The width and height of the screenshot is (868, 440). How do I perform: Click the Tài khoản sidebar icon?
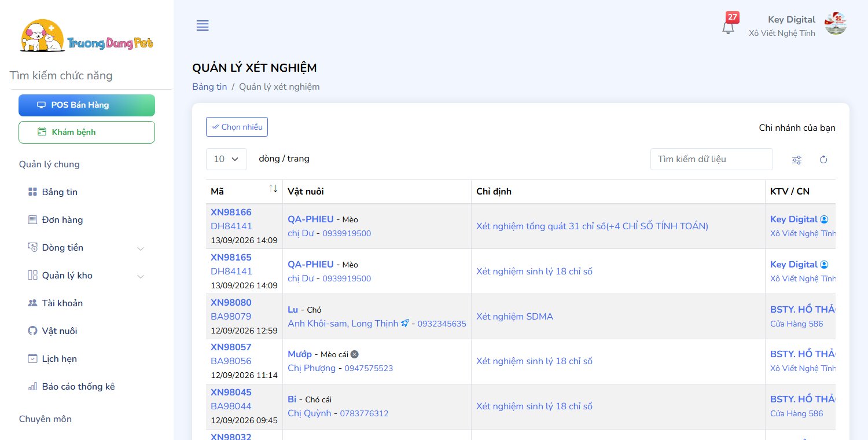32,303
